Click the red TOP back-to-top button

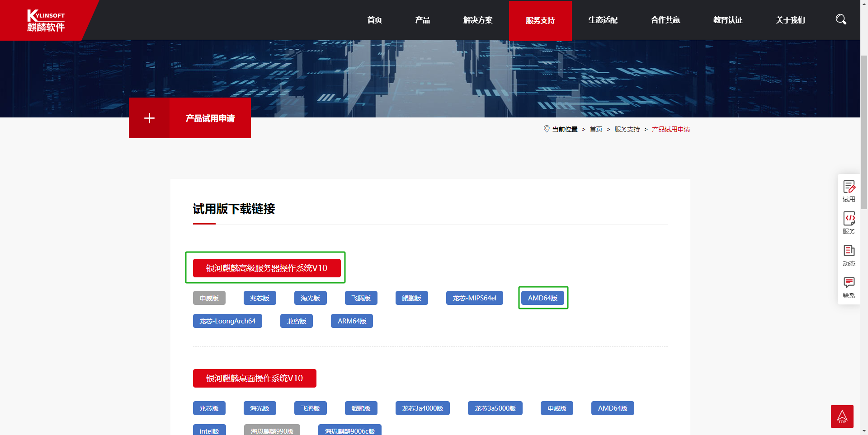pos(842,416)
